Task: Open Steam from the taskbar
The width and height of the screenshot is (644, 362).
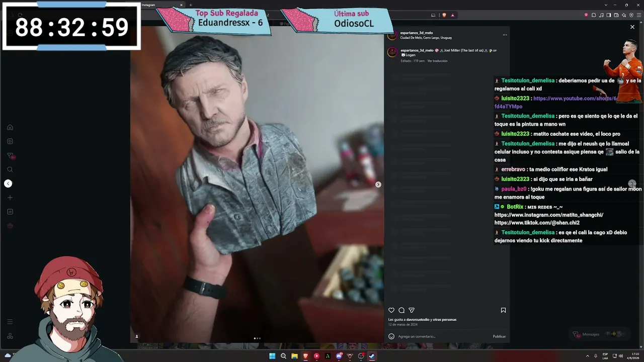Action: click(372, 356)
